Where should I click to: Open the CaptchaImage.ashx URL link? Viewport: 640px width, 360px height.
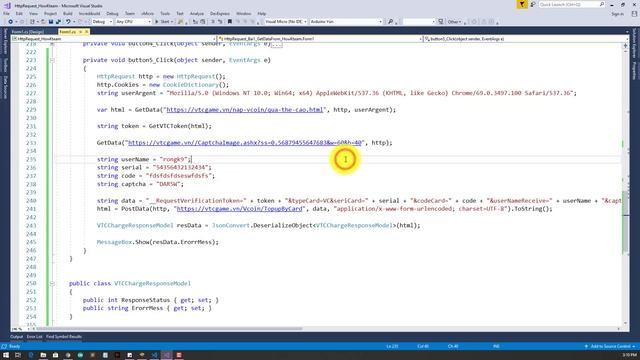(x=245, y=143)
